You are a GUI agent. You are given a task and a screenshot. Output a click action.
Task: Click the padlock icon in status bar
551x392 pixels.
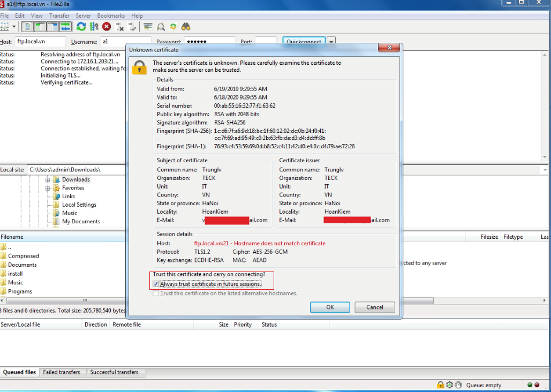pyautogui.click(x=440, y=385)
